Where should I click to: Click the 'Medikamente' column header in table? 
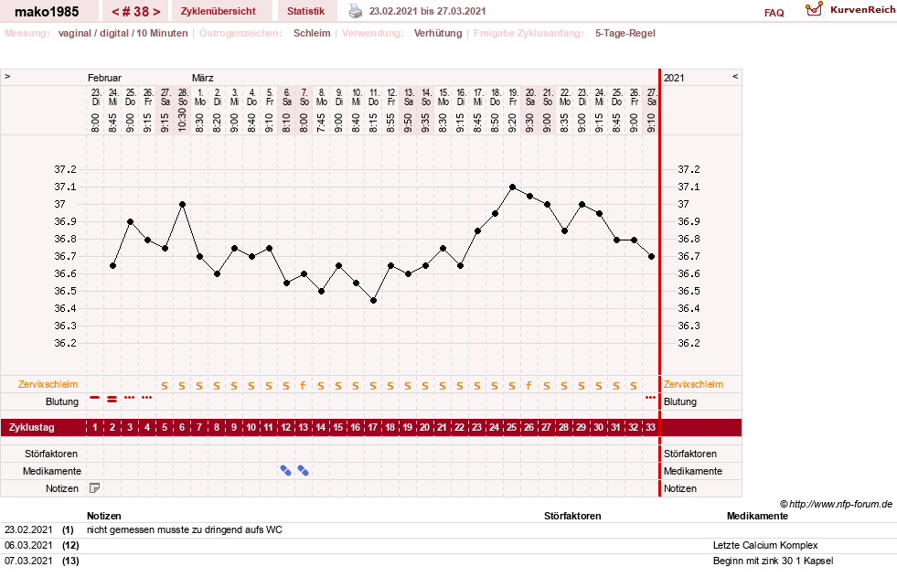coord(757,516)
